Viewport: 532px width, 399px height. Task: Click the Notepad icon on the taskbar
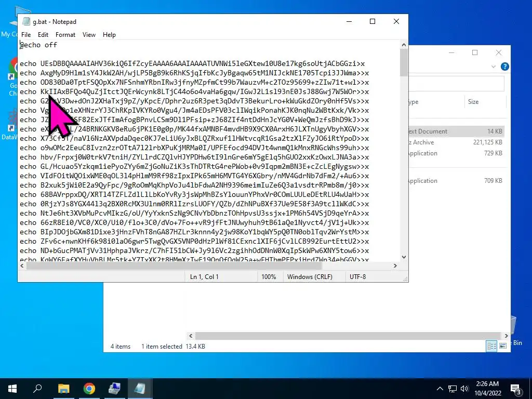click(x=140, y=389)
